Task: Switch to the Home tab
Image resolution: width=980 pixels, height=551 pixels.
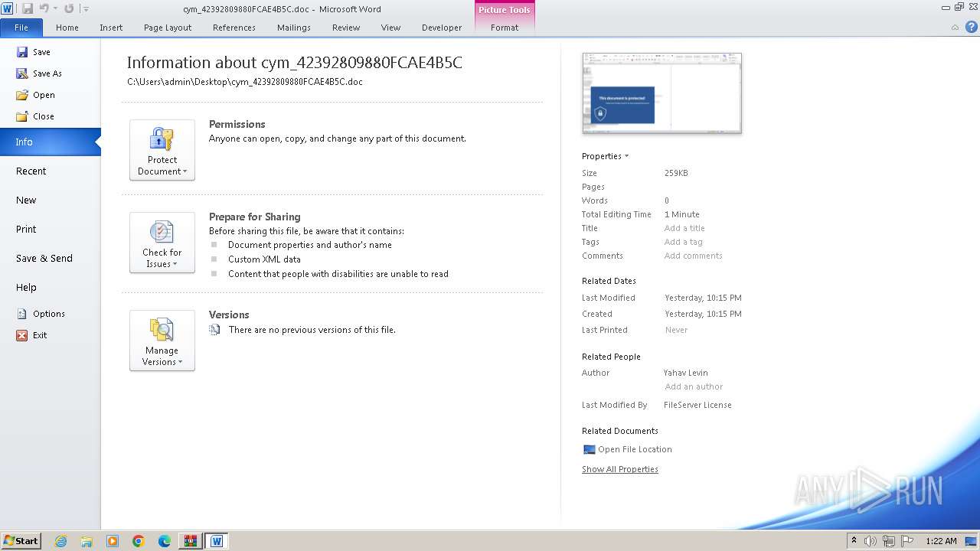Action: tap(67, 28)
